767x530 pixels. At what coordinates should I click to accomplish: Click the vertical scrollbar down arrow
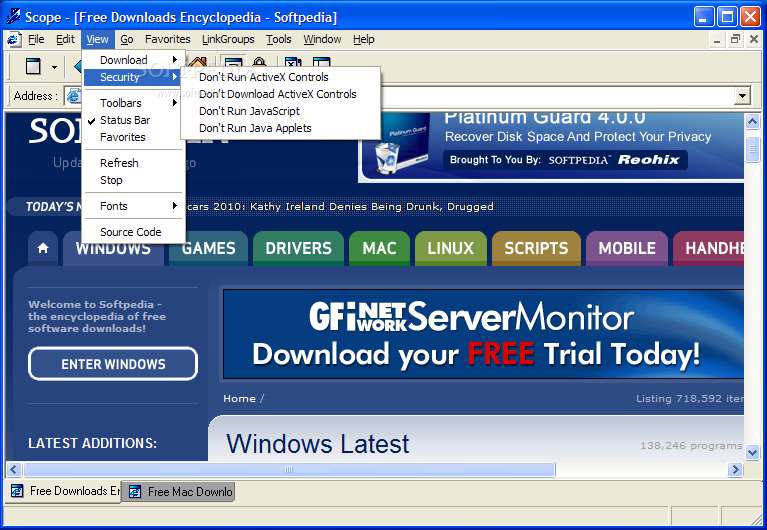tap(752, 453)
